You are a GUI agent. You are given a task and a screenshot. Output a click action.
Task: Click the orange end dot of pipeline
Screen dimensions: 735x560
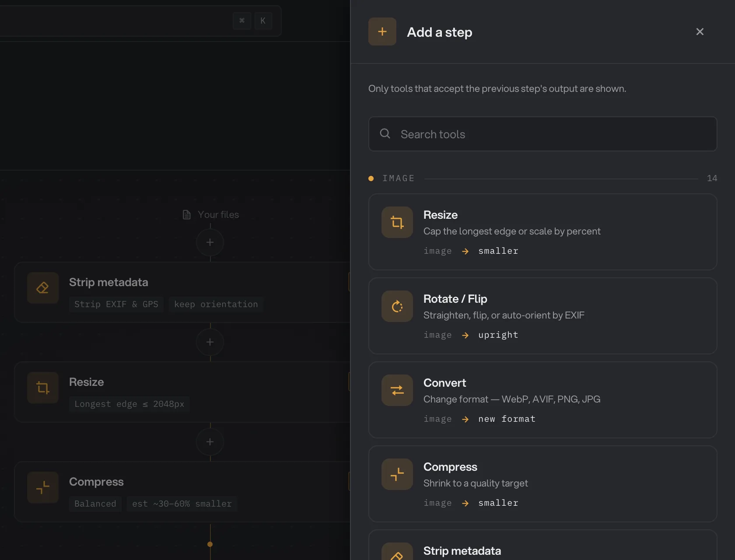point(210,544)
